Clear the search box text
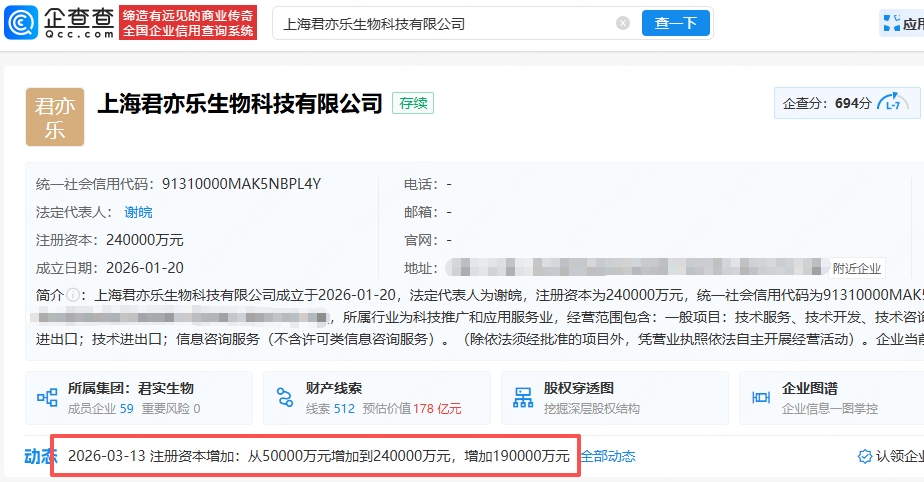 pos(623,23)
